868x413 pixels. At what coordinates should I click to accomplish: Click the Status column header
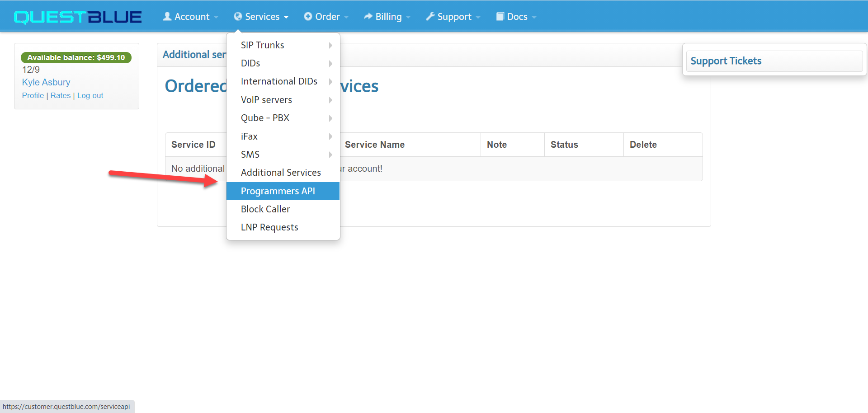tap(564, 145)
